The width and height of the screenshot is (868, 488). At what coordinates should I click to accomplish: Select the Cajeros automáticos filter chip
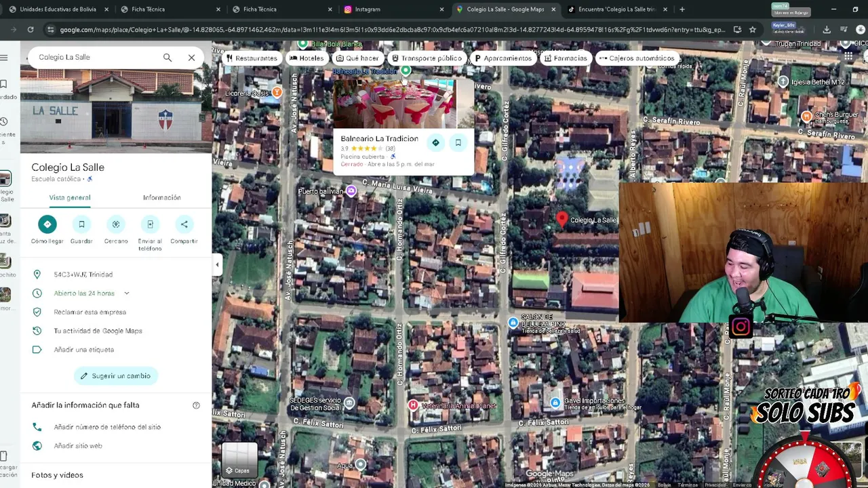636,58
